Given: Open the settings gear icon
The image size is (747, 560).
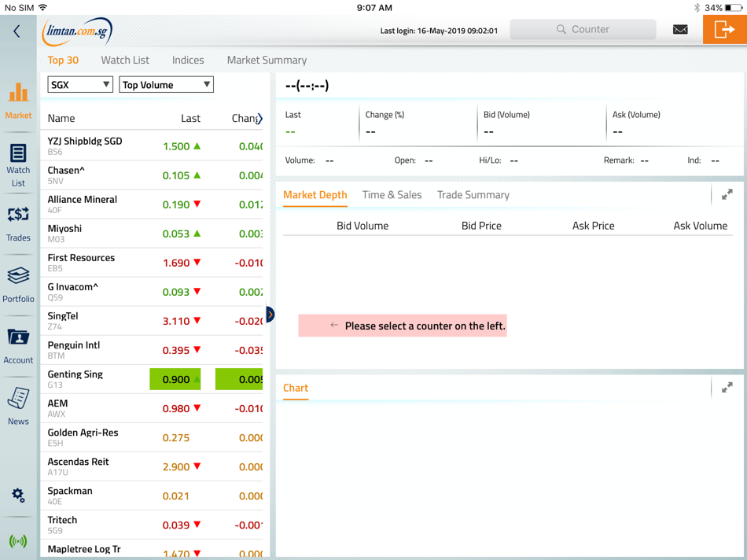Looking at the screenshot, I should click(x=18, y=496).
